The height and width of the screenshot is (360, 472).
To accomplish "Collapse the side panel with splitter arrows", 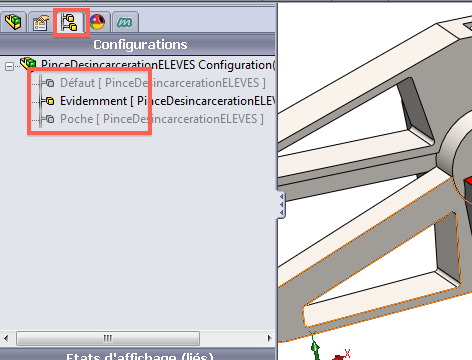I will [282, 204].
